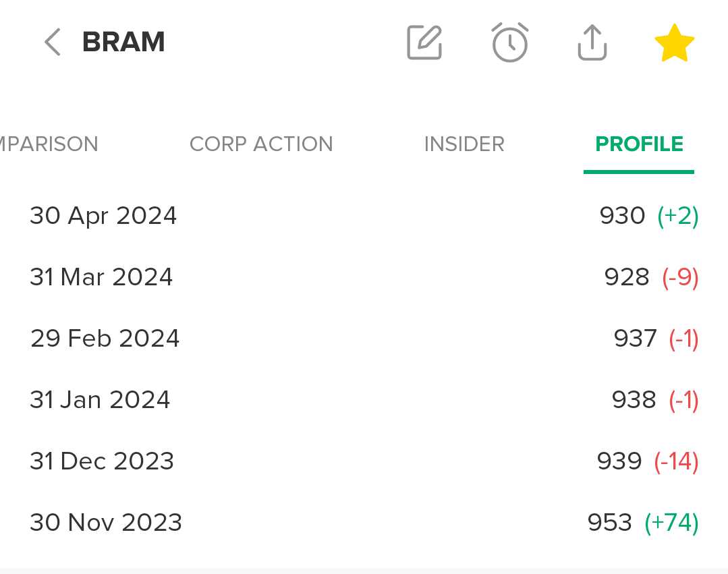Switch to the partially visible Comparison tab
Screen dimensions: 728x574
click(49, 144)
